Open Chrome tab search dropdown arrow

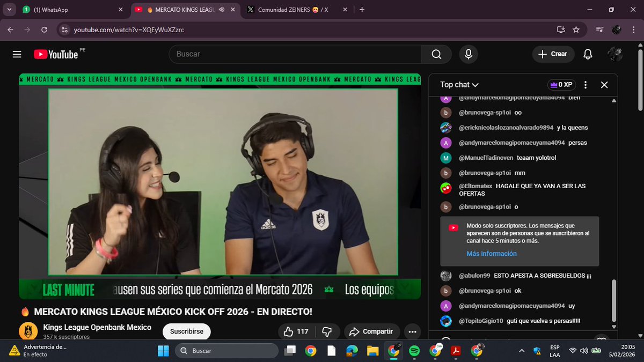coord(10,10)
